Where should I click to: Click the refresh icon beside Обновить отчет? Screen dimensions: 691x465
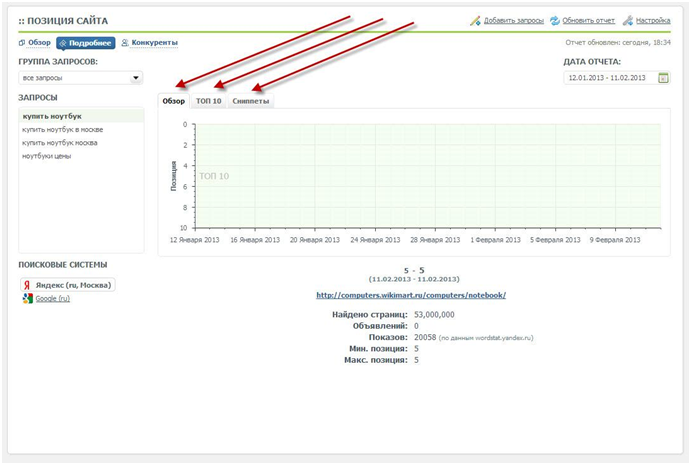tap(555, 21)
